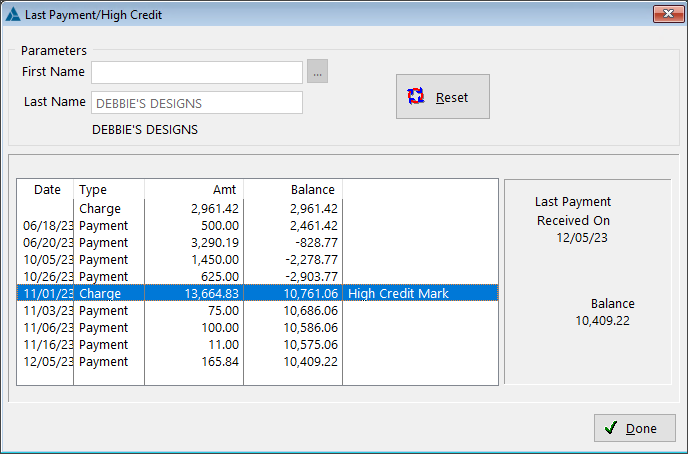Click the High Credit Mark label
The height and width of the screenshot is (454, 688).
coord(398,293)
